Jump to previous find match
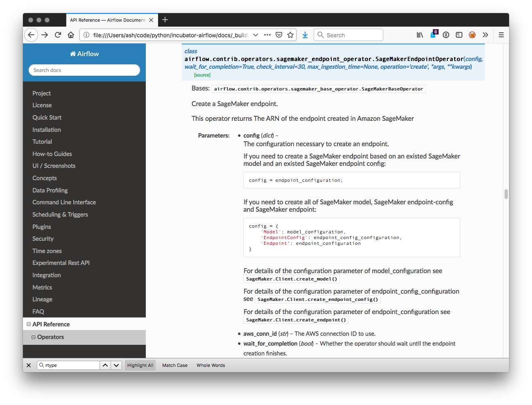The image size is (532, 405). pyautogui.click(x=105, y=365)
